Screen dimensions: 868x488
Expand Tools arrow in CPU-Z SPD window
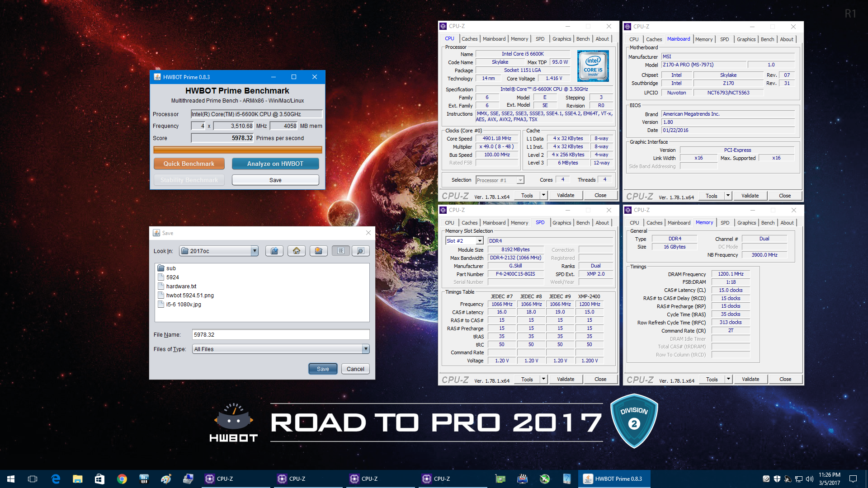[543, 379]
